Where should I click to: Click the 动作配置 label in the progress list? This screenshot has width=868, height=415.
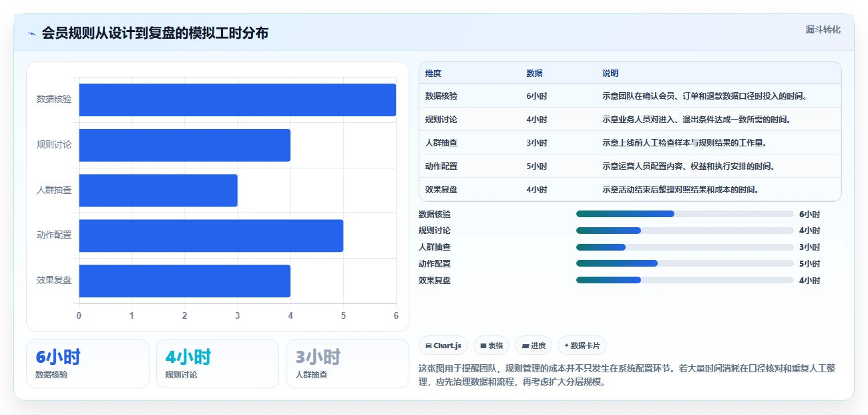pos(435,264)
